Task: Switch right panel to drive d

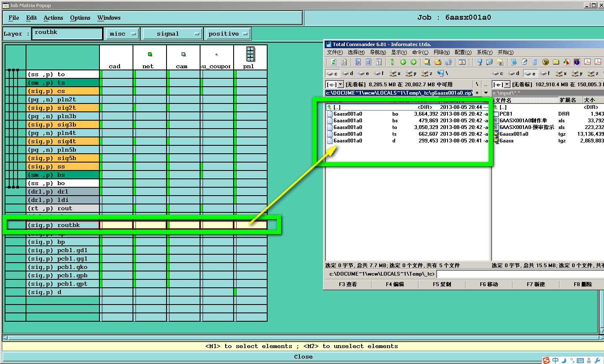Action: tap(514, 73)
